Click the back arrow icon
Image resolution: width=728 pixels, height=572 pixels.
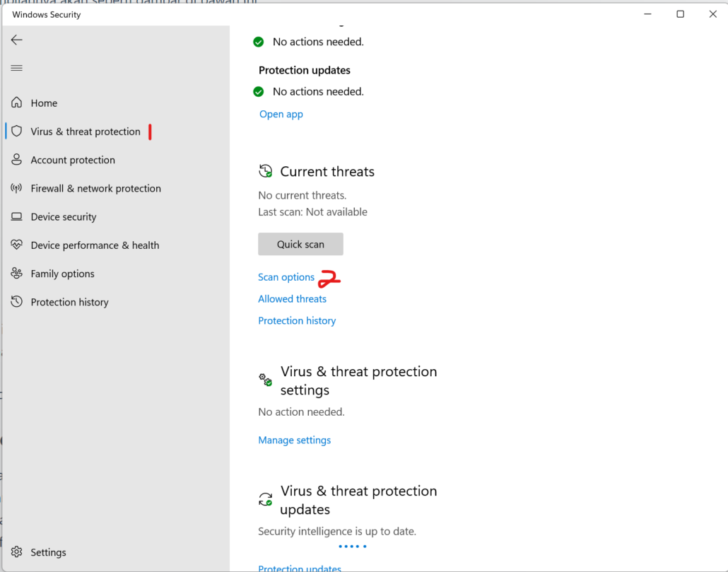coord(17,40)
